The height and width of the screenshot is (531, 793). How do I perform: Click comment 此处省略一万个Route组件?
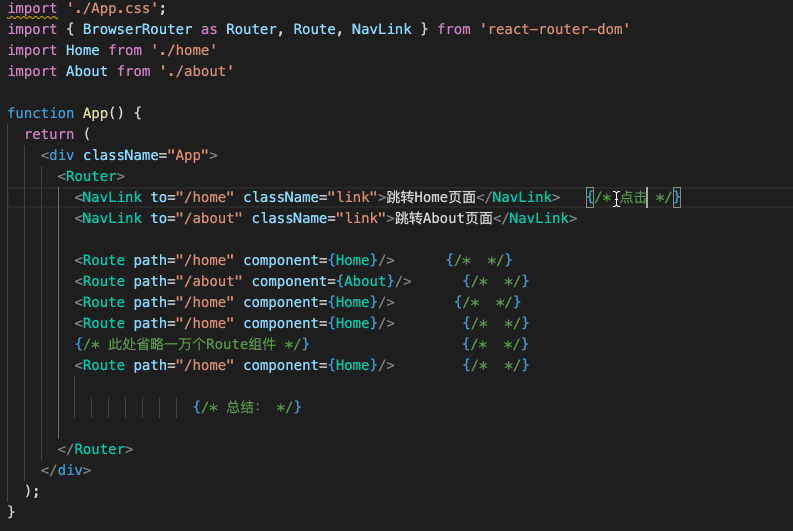192,344
